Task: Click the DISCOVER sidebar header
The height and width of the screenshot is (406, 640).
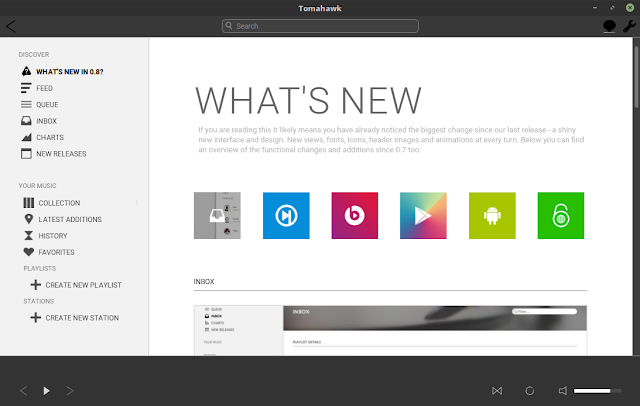Action: point(34,55)
